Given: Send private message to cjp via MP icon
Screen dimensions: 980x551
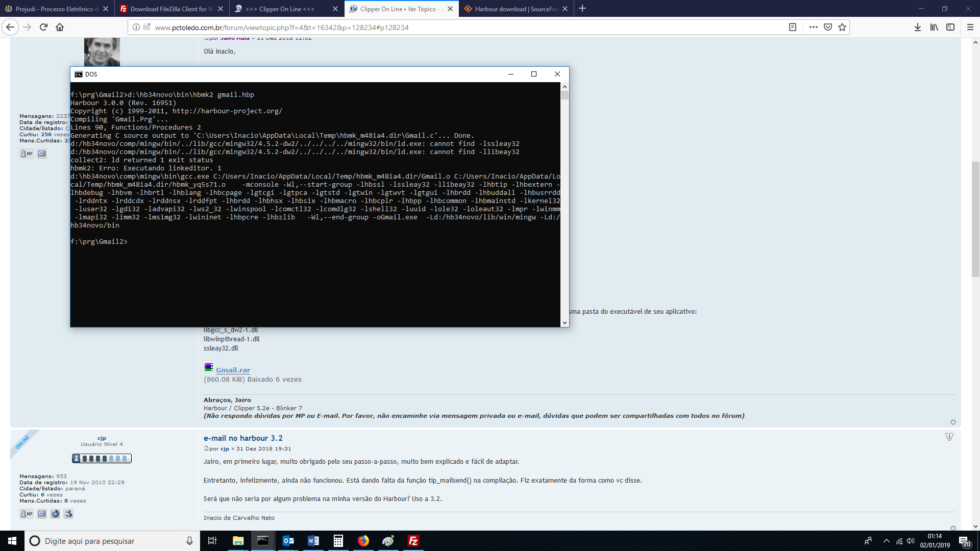Looking at the screenshot, I should (x=27, y=514).
